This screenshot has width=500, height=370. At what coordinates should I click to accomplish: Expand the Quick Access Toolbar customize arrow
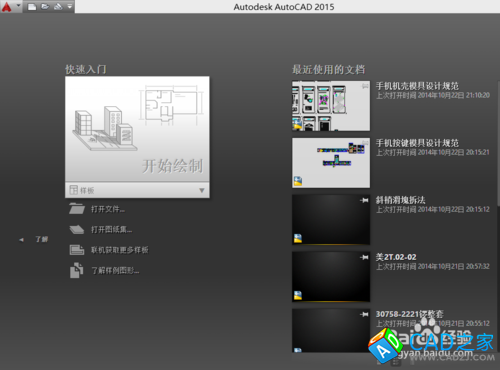70,6
